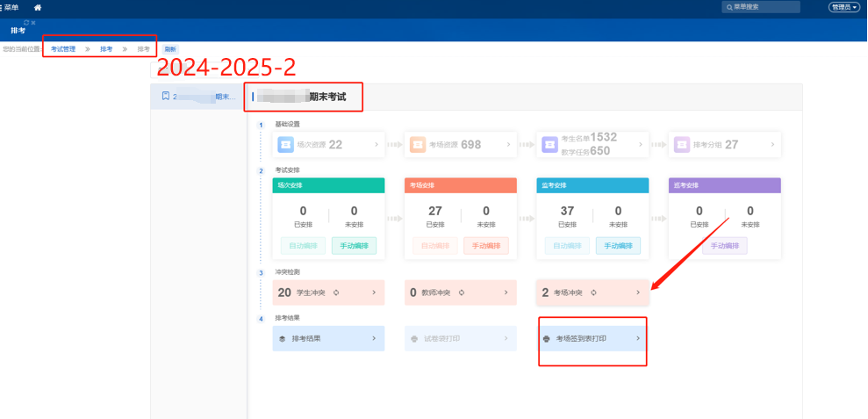Click the 排考分组 purple icon

click(x=681, y=145)
